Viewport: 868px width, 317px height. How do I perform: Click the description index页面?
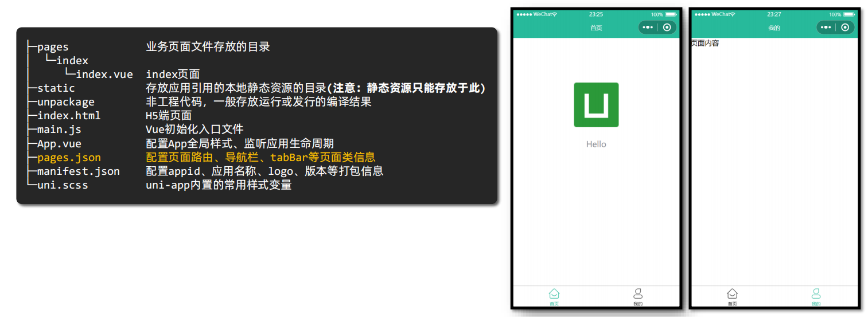coord(173,75)
